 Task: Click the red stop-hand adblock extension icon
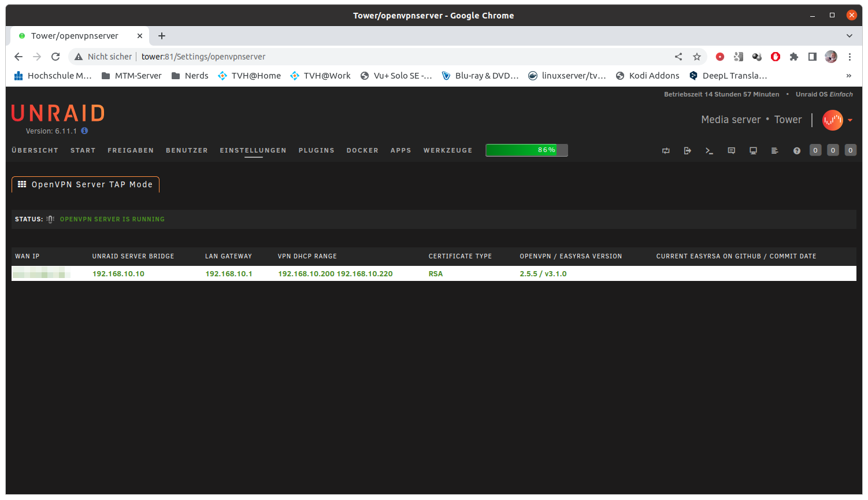coord(776,57)
